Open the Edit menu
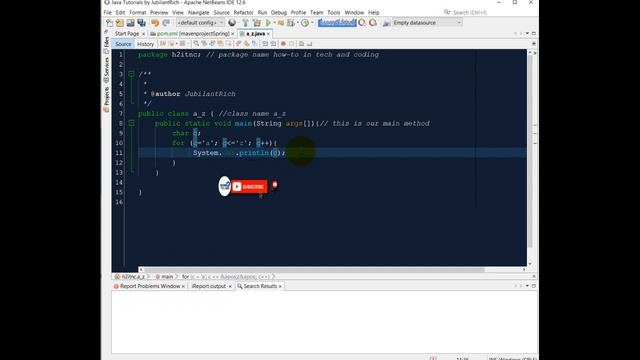This screenshot has width=640, height=360. coord(120,13)
